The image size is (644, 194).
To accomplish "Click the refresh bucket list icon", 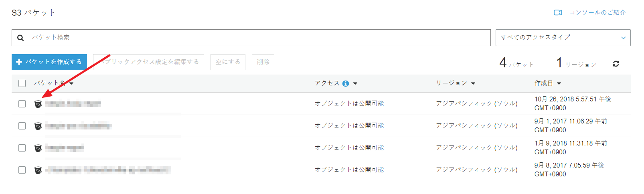I will (x=616, y=64).
